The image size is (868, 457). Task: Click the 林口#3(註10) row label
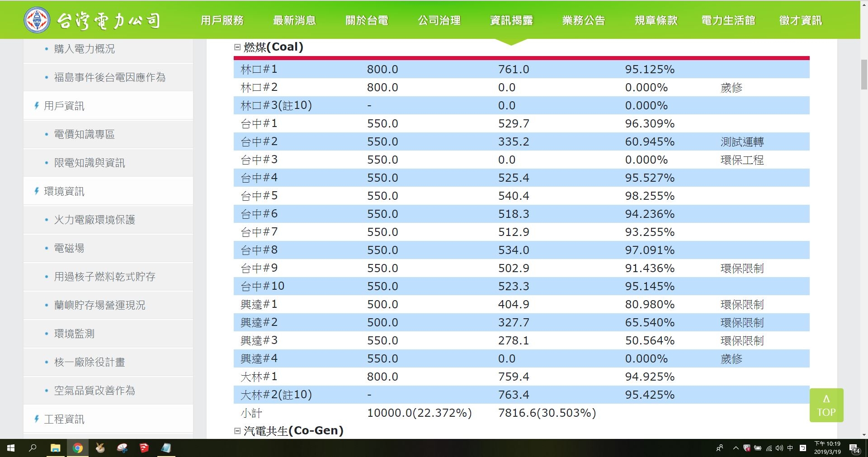[276, 105]
